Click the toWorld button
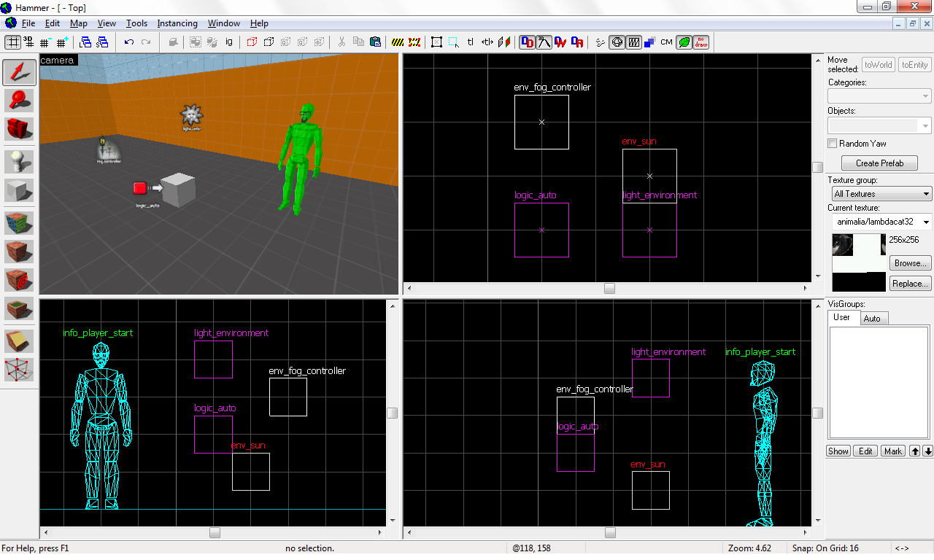Screen dimensions: 934x560 pos(879,64)
